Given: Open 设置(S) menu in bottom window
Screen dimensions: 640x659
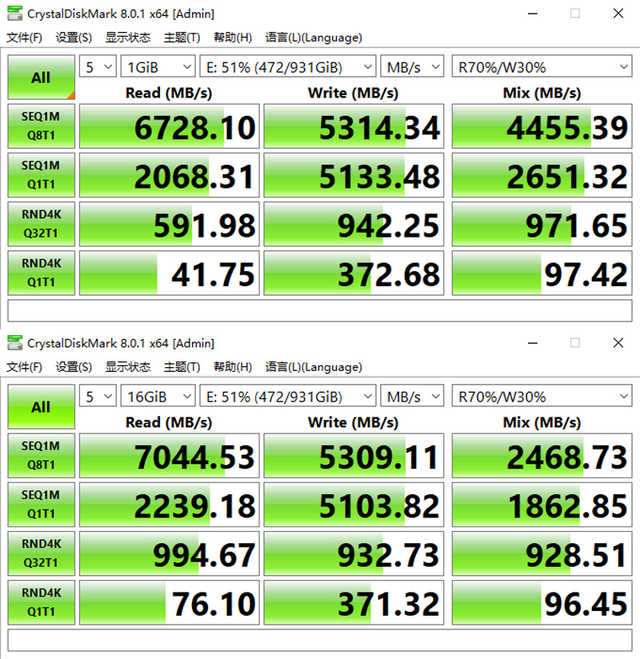Looking at the screenshot, I should (74, 367).
